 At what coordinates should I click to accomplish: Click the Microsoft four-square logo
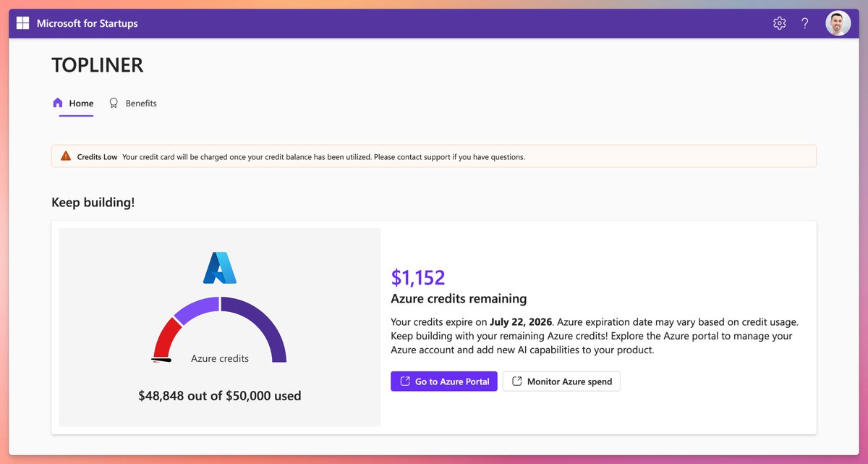(22, 23)
